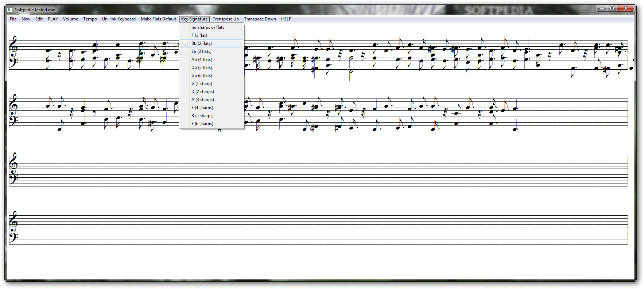Click bass clef of second staff
Viewport: 644px width, 289px height.
pos(14,120)
